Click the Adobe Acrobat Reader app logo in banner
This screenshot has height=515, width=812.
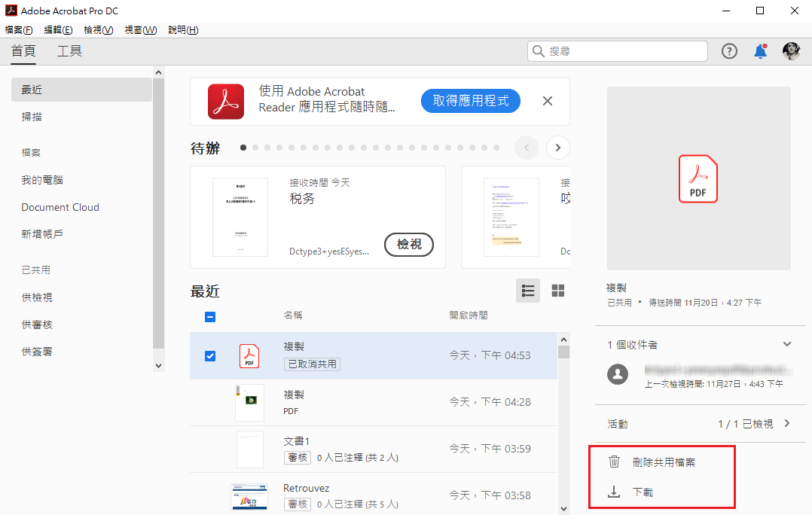click(x=226, y=102)
